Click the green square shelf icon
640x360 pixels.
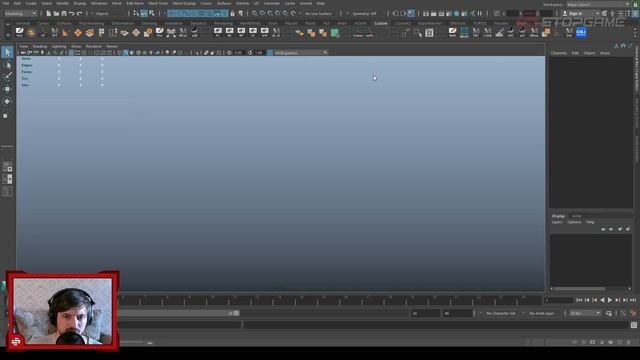(335, 33)
